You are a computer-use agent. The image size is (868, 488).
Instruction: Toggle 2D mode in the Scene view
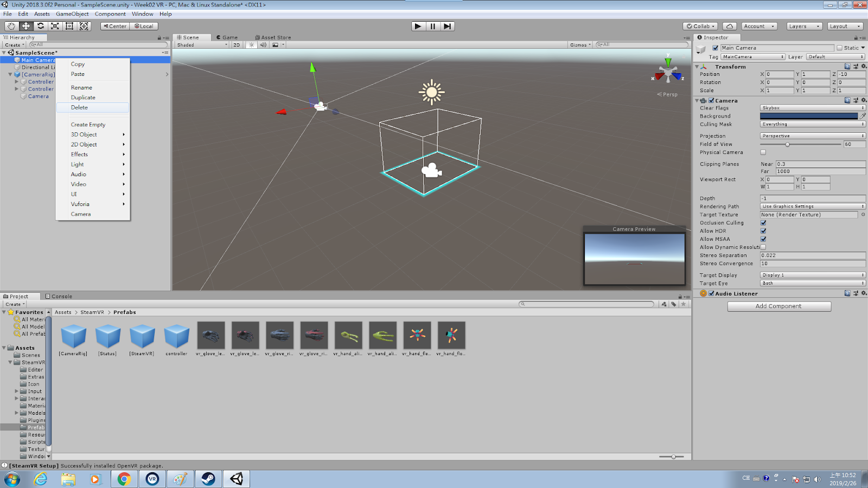[x=237, y=45]
